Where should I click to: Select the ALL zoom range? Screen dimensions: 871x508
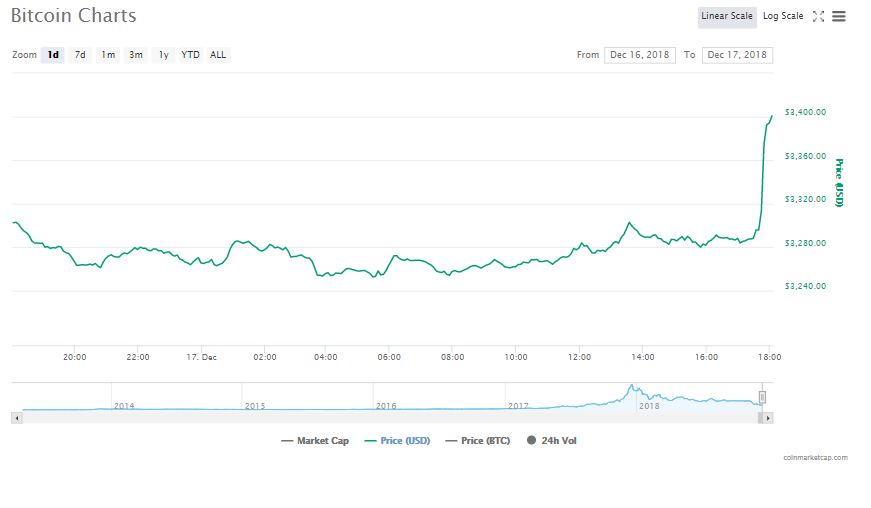coord(218,55)
